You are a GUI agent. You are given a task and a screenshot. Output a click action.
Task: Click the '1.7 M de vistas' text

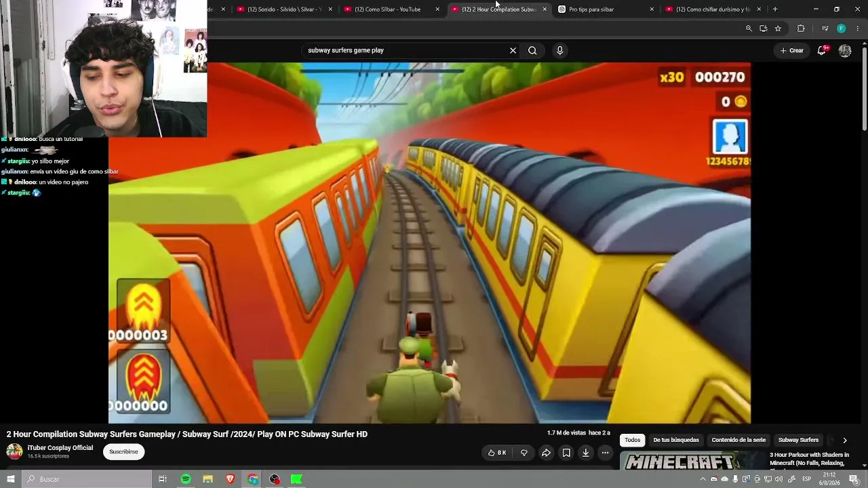click(x=566, y=433)
